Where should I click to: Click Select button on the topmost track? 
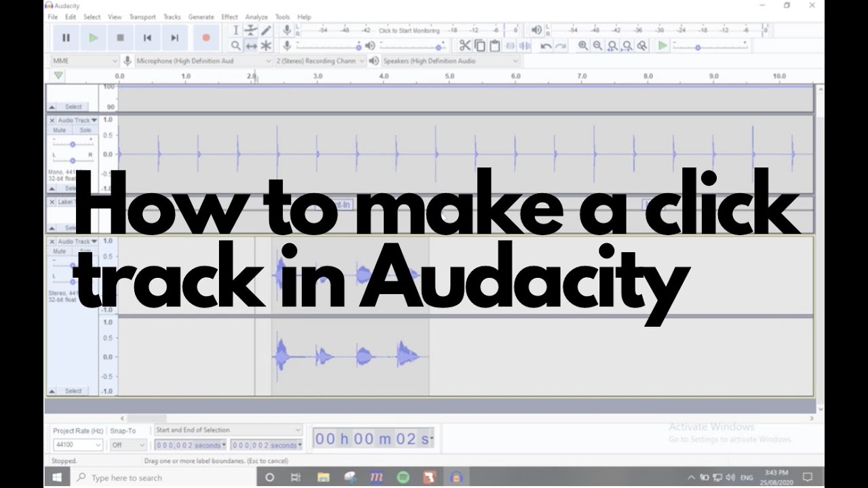pos(73,107)
